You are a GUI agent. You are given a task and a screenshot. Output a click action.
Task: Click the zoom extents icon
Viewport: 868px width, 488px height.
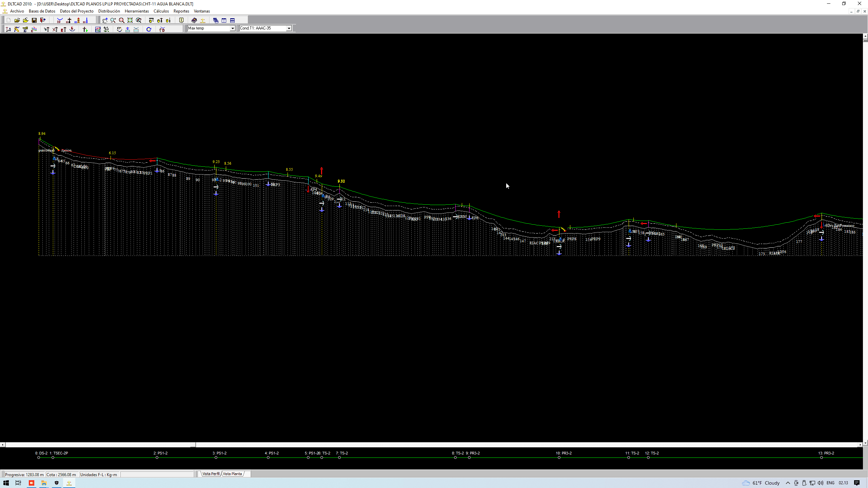[x=130, y=20]
